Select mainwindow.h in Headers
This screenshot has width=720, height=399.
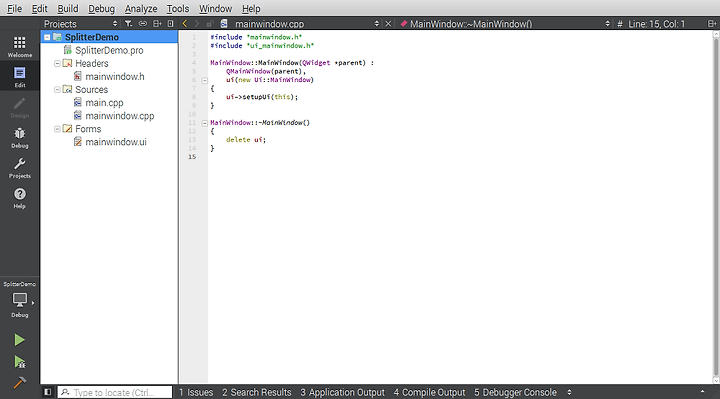[115, 77]
